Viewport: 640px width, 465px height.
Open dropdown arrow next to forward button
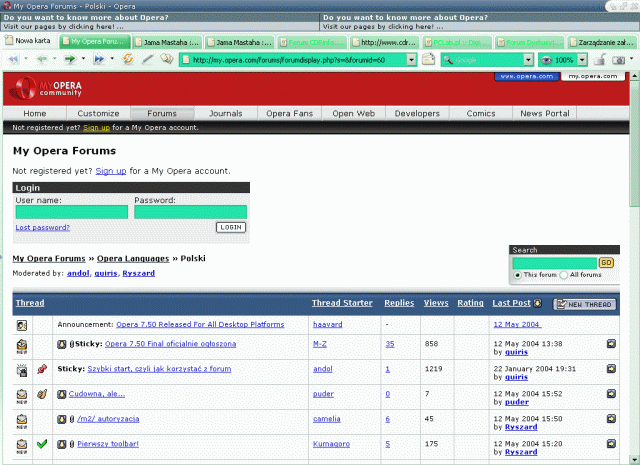(x=83, y=59)
